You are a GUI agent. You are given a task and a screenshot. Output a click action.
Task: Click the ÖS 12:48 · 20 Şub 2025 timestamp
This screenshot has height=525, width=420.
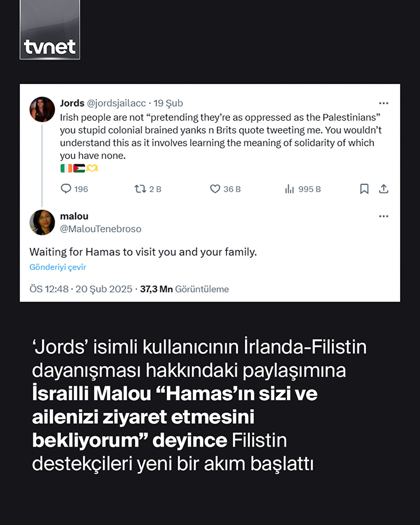81,289
